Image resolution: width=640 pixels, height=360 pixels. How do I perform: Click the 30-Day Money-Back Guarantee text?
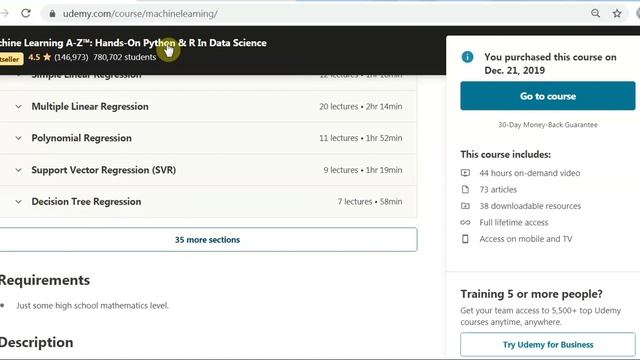548,125
